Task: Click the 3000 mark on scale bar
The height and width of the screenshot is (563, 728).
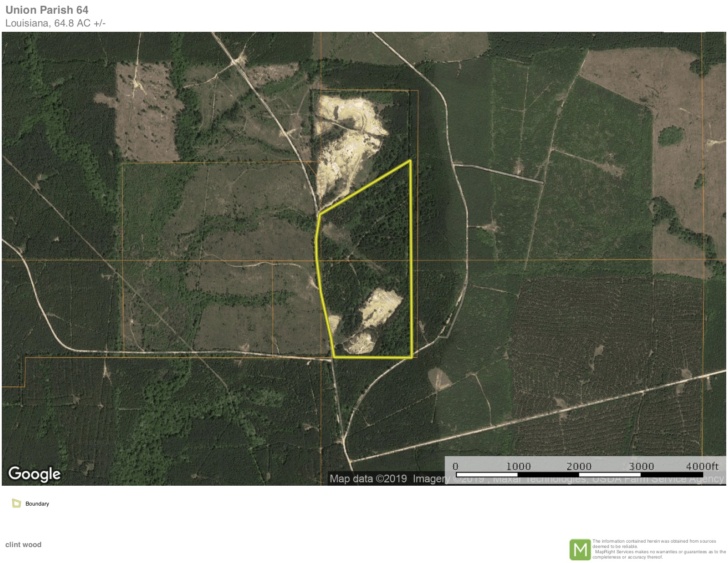Action: pos(641,466)
